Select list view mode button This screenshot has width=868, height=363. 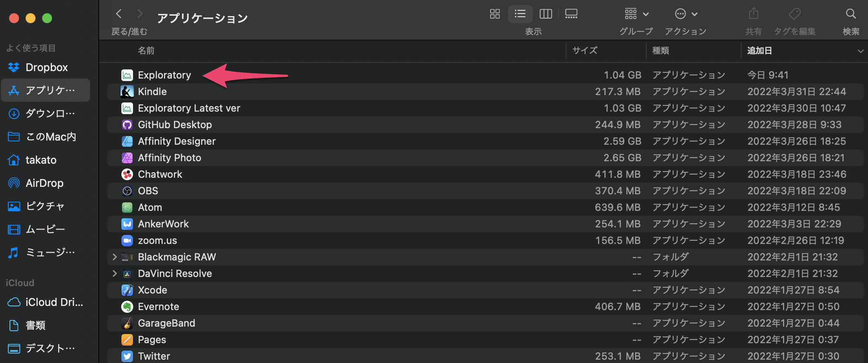(x=520, y=14)
